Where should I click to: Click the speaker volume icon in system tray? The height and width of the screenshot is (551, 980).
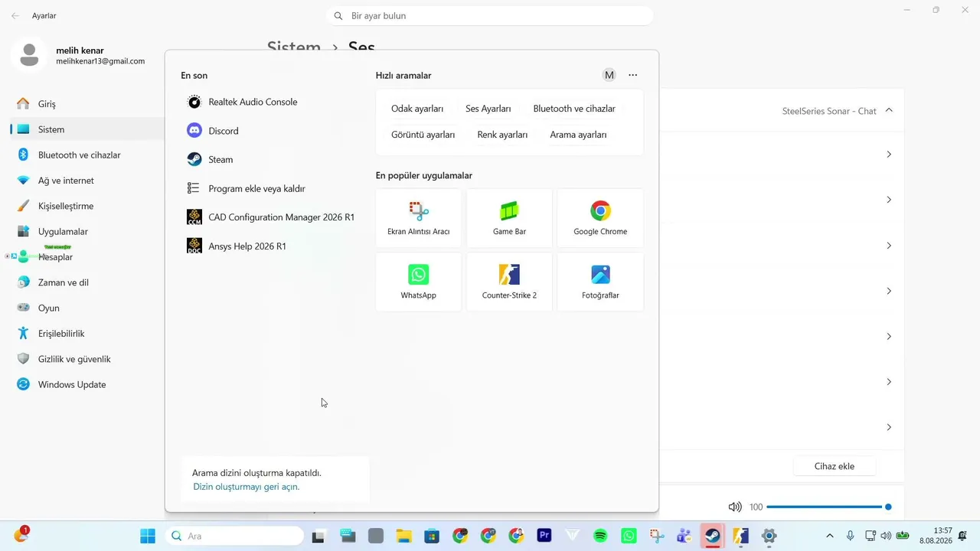(x=886, y=536)
